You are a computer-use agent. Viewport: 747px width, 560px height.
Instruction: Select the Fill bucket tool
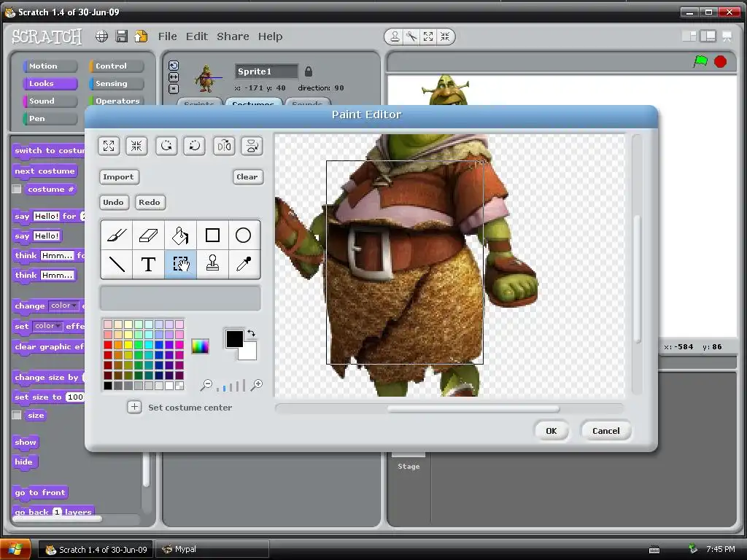[181, 236]
